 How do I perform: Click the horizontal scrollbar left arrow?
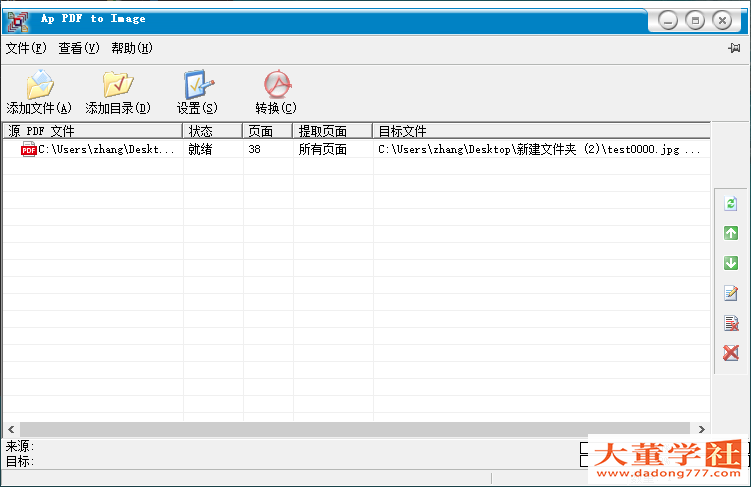pos(11,429)
